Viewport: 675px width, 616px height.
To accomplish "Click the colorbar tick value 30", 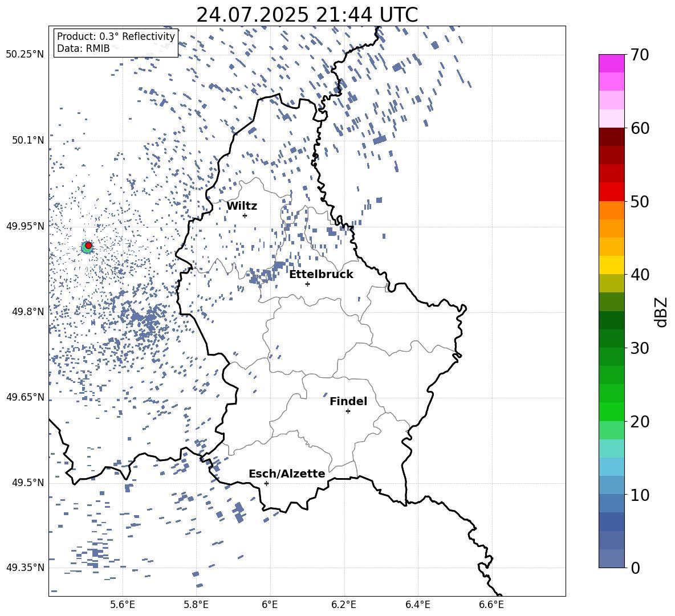I will click(640, 348).
